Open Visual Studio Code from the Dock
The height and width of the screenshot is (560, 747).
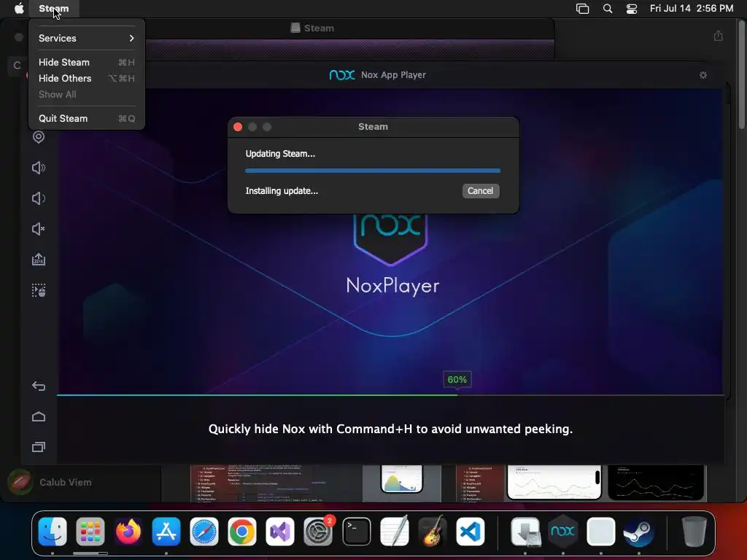(x=471, y=532)
